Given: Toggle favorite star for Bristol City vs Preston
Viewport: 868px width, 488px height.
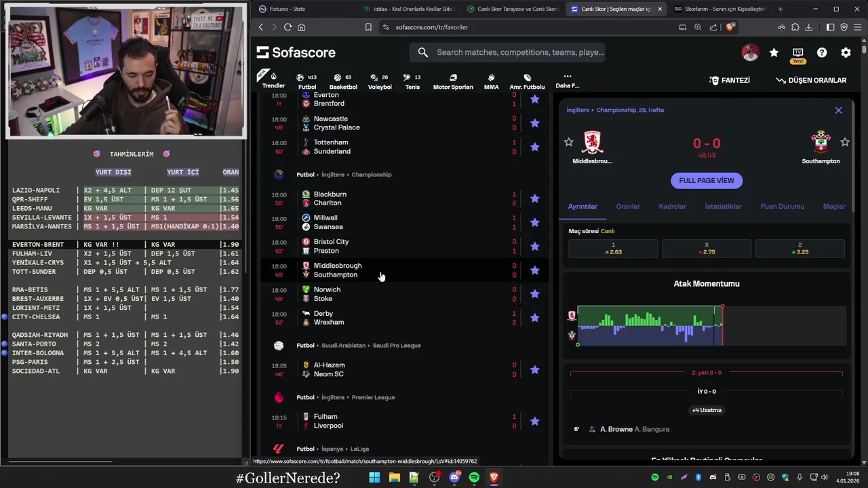Looking at the screenshot, I should click(x=534, y=246).
